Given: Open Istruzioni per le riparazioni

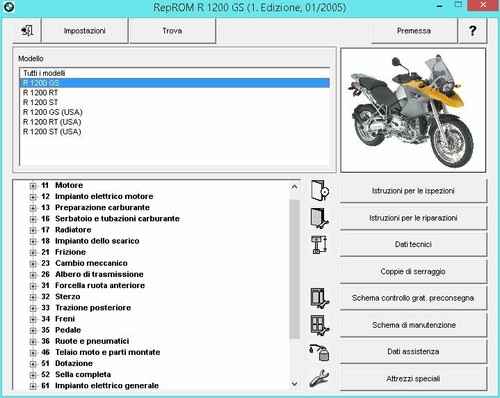Looking at the screenshot, I should coord(413,218).
